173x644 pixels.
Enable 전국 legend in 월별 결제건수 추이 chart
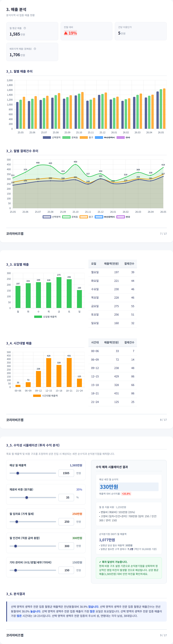coord(123,217)
